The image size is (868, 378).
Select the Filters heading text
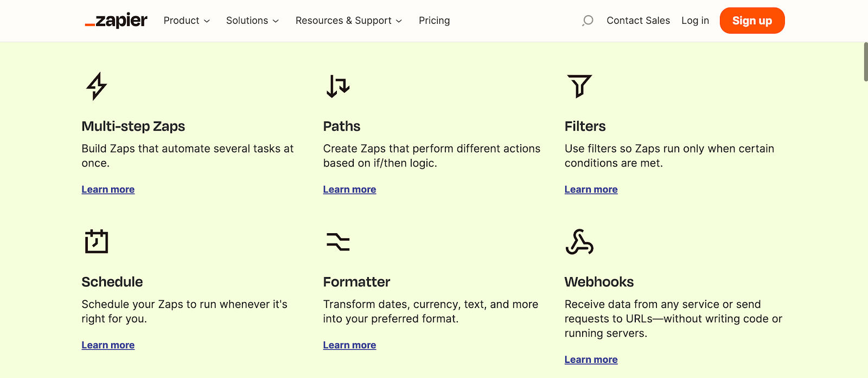click(x=585, y=126)
